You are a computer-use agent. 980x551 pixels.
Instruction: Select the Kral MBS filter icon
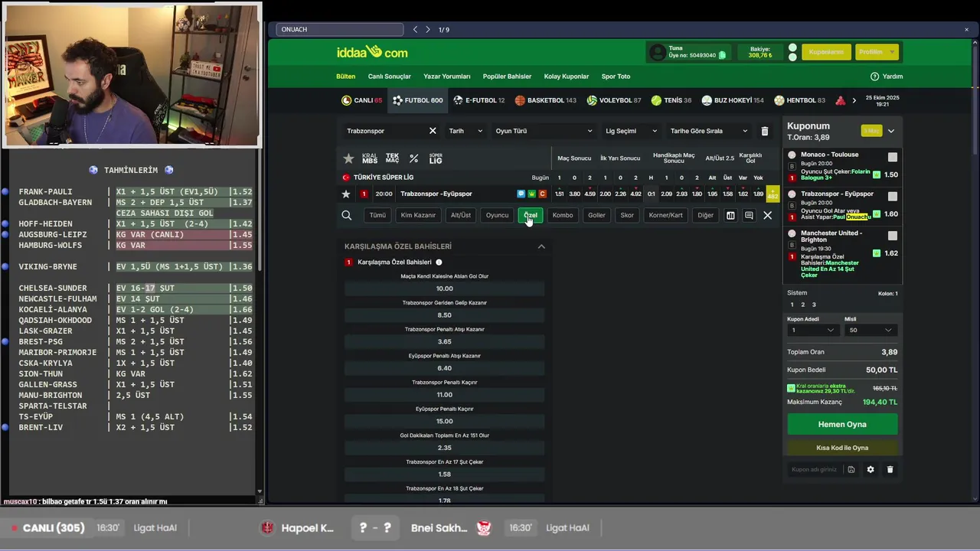(x=370, y=158)
